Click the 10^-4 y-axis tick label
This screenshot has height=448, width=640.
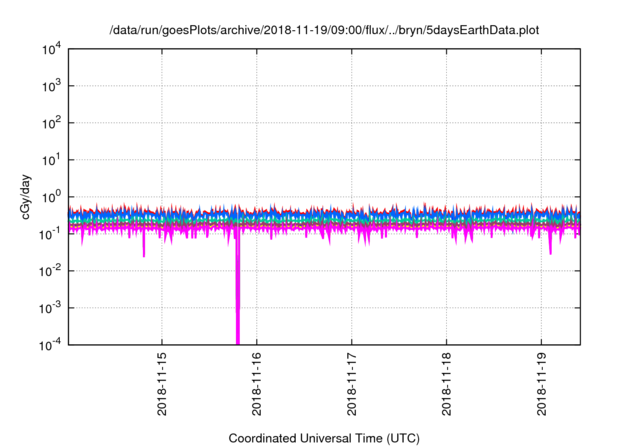click(50, 345)
